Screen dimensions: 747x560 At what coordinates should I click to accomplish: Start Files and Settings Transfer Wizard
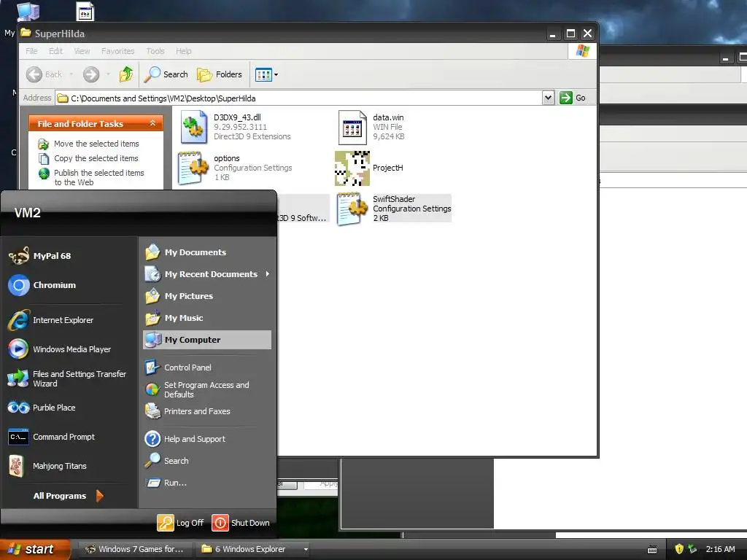[x=66, y=378]
